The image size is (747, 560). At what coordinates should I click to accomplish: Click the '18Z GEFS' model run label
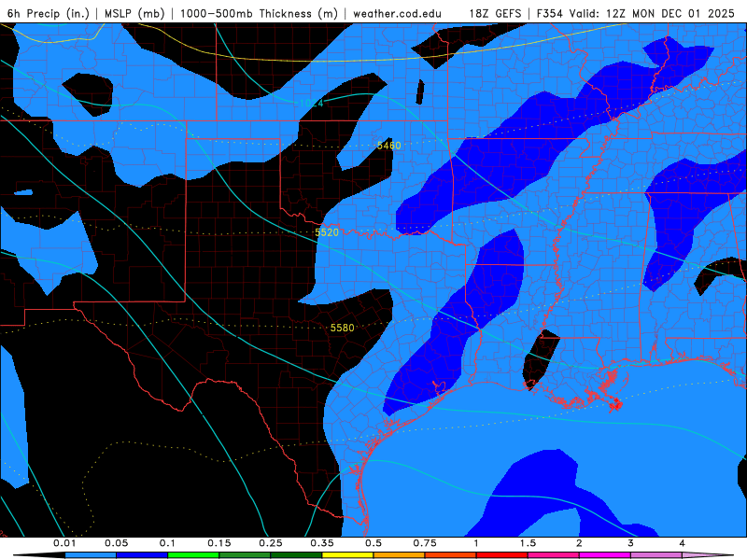coord(496,13)
